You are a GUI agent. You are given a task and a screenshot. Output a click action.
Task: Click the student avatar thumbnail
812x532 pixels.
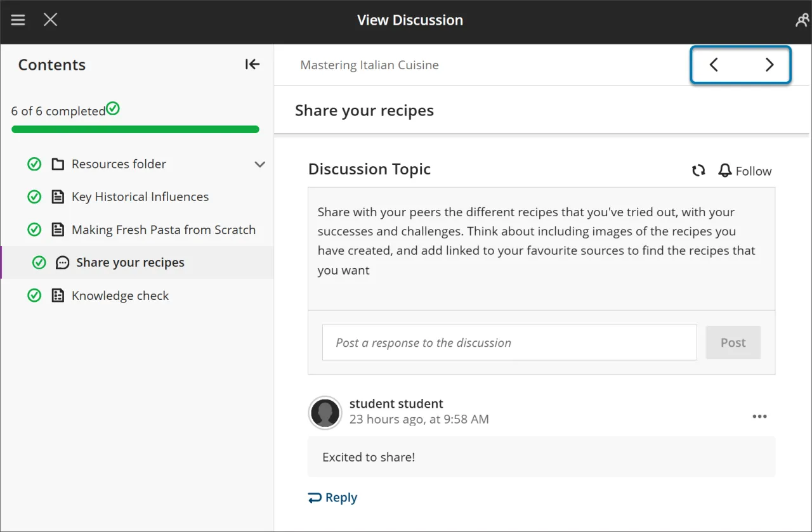click(325, 412)
